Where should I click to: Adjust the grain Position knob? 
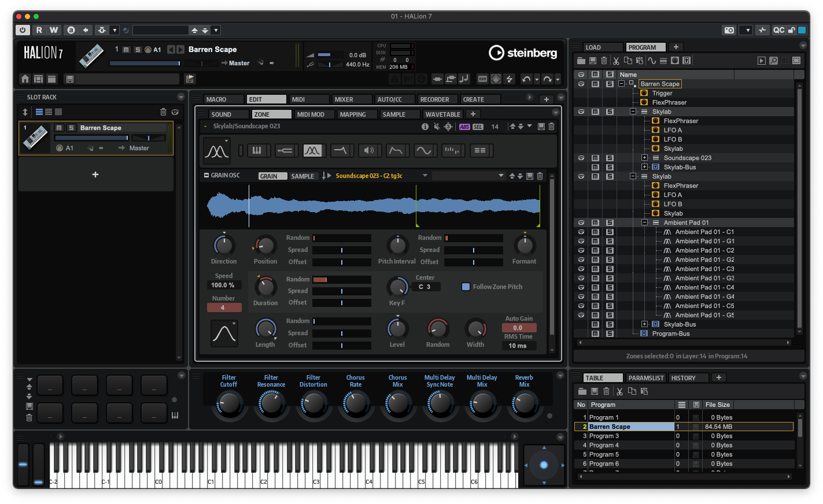[265, 246]
